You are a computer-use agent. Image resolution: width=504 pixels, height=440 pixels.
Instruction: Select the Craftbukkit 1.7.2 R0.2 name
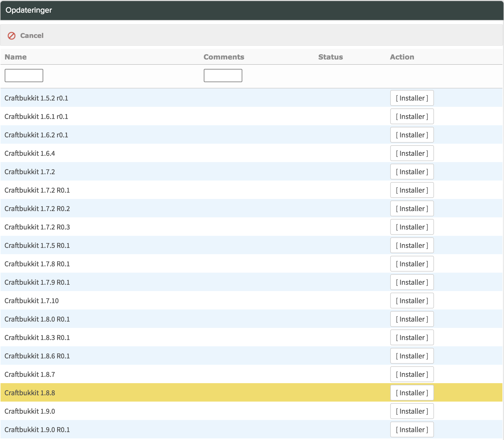point(37,208)
